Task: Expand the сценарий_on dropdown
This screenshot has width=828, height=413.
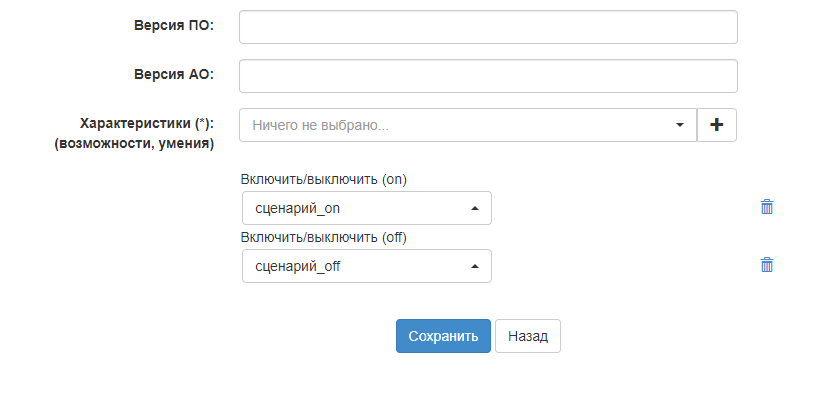Action: tap(360, 208)
